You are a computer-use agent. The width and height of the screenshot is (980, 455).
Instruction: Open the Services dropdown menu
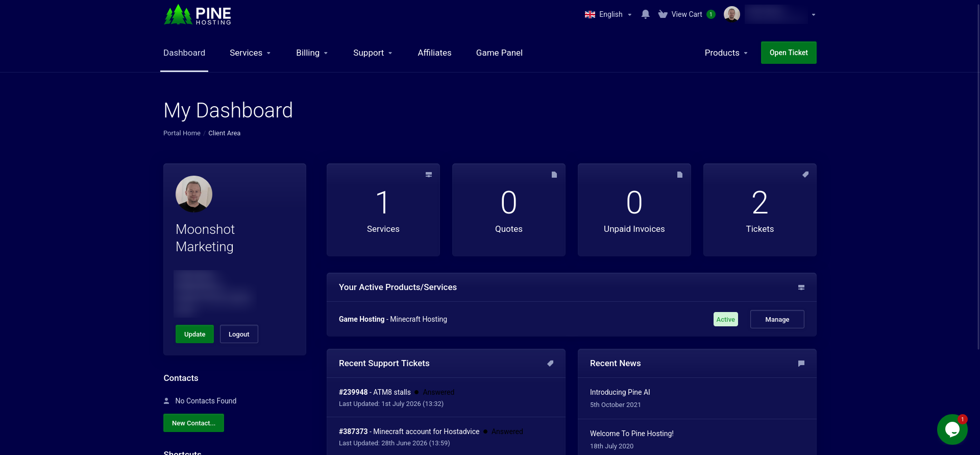[250, 53]
